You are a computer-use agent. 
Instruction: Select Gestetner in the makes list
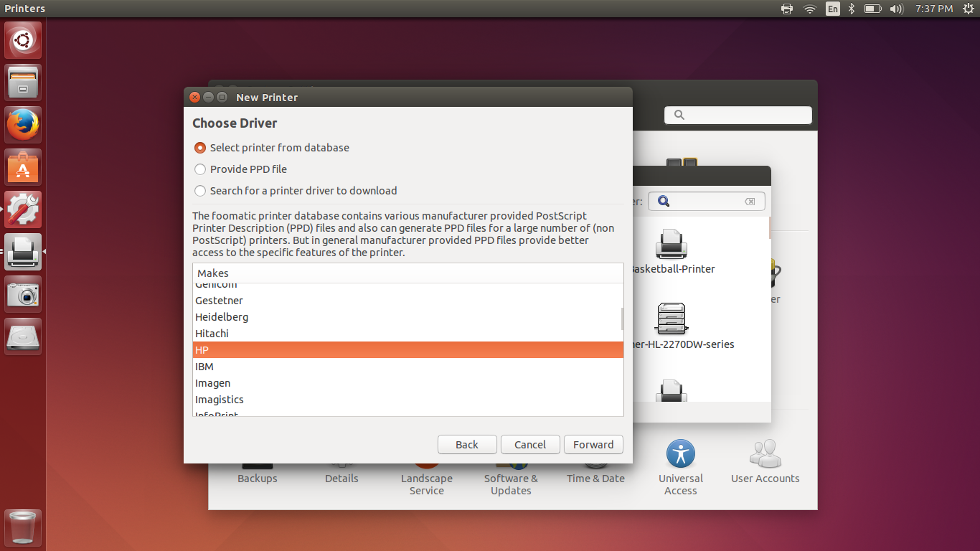408,301
